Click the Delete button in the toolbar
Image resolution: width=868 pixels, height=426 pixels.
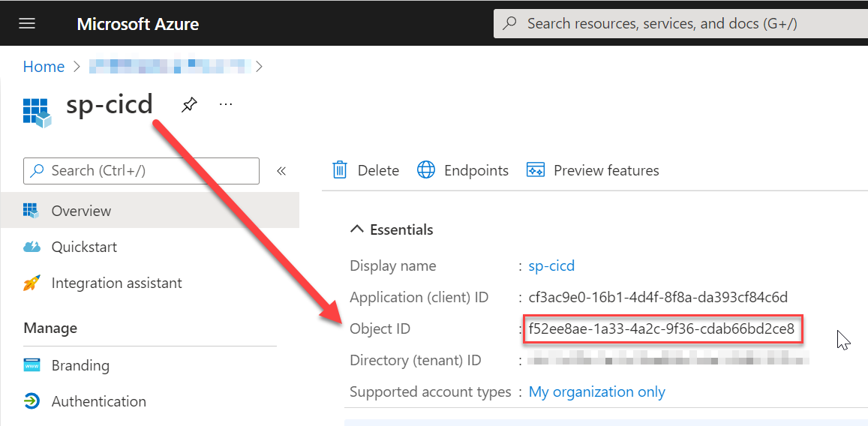point(365,170)
